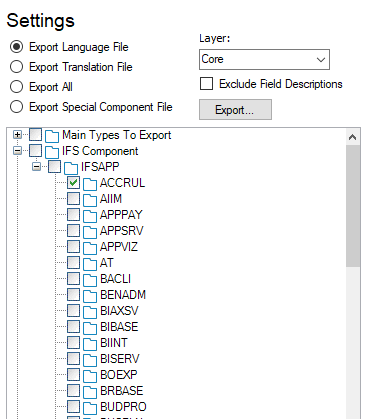Click the IFSAPP folder icon

(x=71, y=168)
